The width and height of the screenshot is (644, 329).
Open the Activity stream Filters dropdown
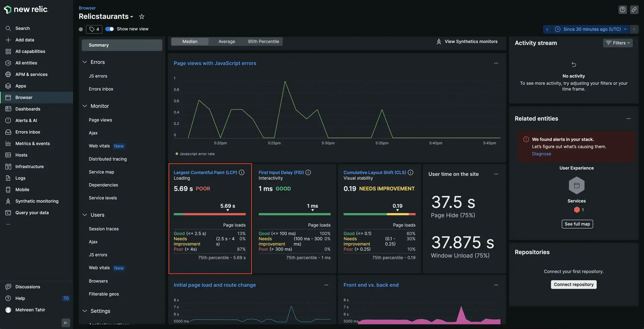pyautogui.click(x=618, y=43)
